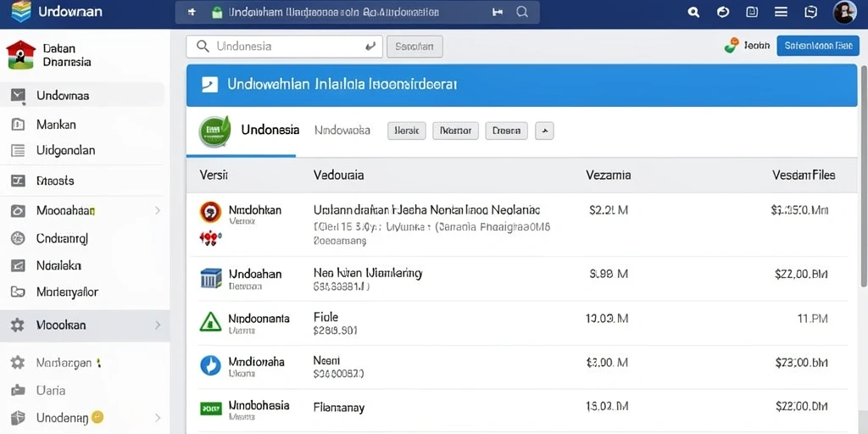Open the Undovinaa sidebar item

pyautogui.click(x=82, y=96)
